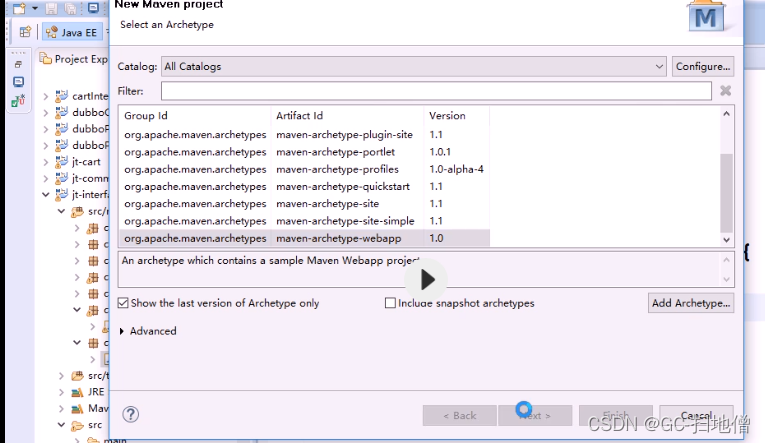Expand the cartInte project node
765x443 pixels.
46,96
